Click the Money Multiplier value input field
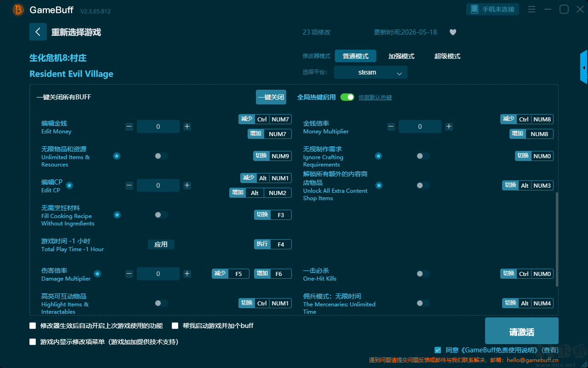 pos(420,126)
